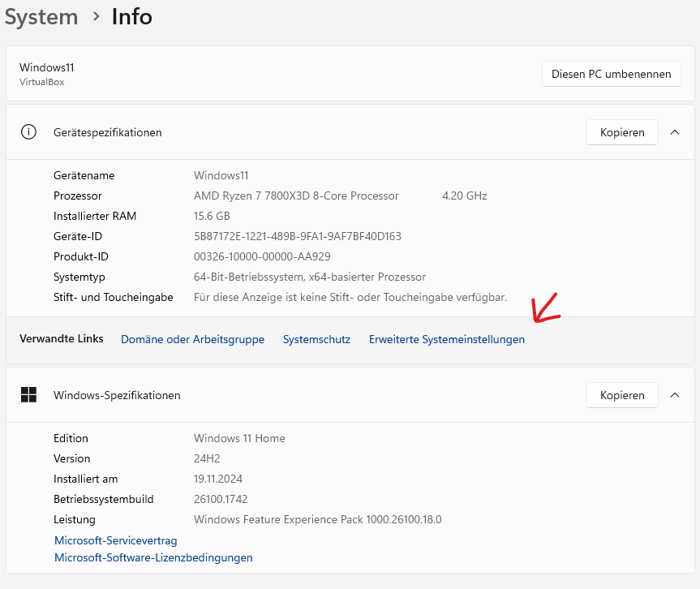This screenshot has width=700, height=589.
Task: Click the Leistung label
Action: click(75, 520)
